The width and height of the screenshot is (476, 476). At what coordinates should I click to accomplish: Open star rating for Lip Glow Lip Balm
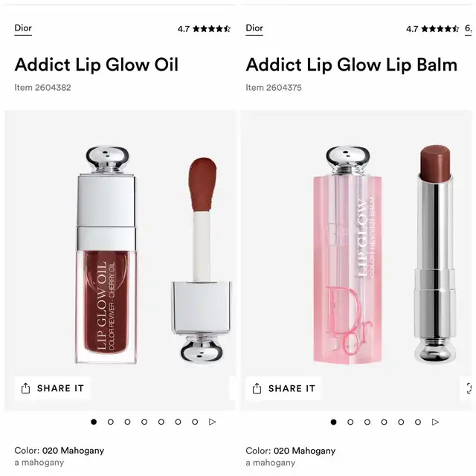pos(440,29)
